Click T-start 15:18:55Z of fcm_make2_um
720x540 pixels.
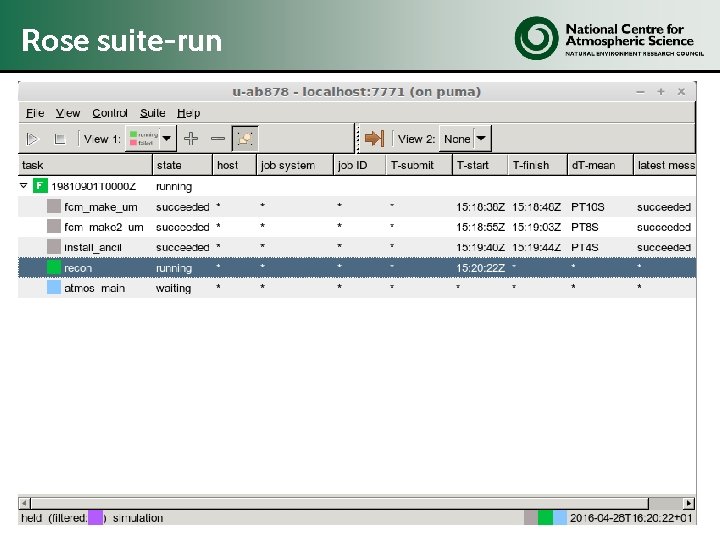pos(480,227)
